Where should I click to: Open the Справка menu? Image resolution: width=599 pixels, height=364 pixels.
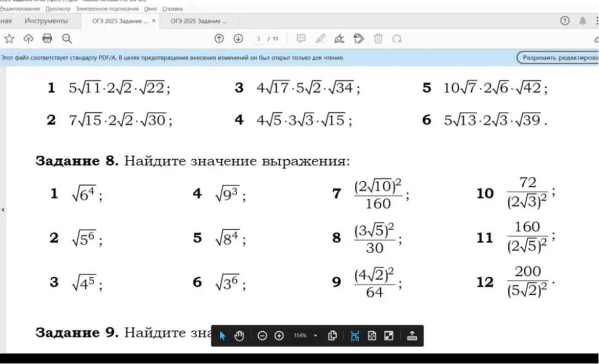[x=173, y=8]
